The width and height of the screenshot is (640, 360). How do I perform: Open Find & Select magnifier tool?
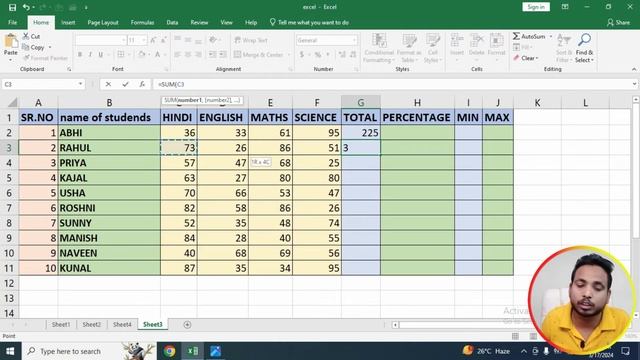(584, 40)
